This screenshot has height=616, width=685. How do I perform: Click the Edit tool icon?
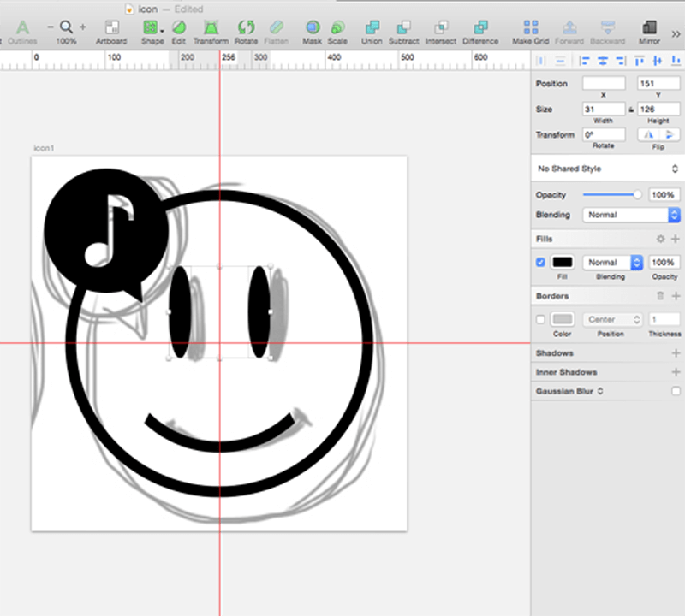point(179,27)
